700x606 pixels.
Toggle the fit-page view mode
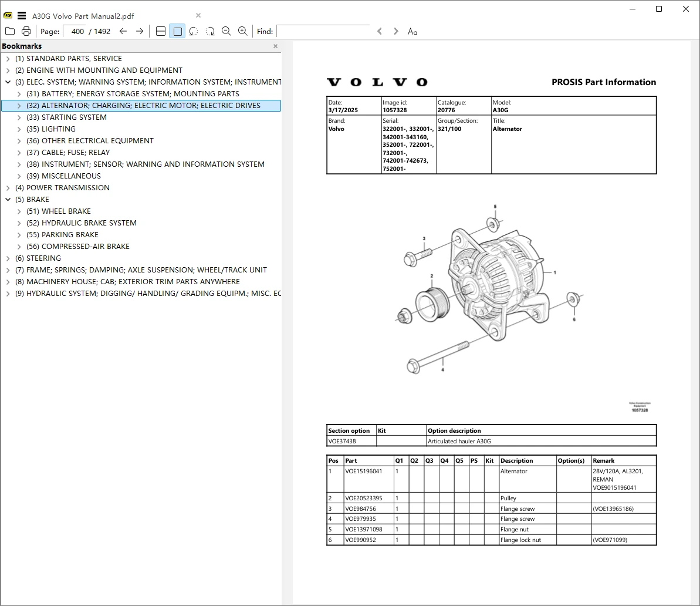(x=177, y=31)
